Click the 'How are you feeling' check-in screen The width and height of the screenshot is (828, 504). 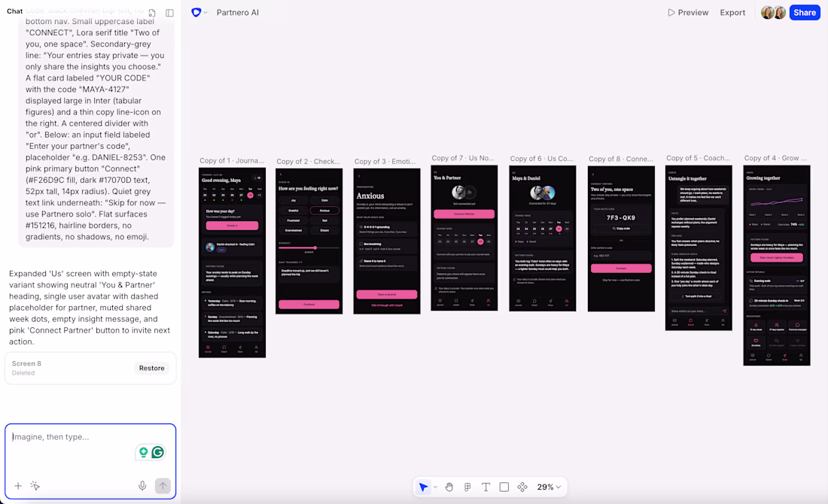309,241
